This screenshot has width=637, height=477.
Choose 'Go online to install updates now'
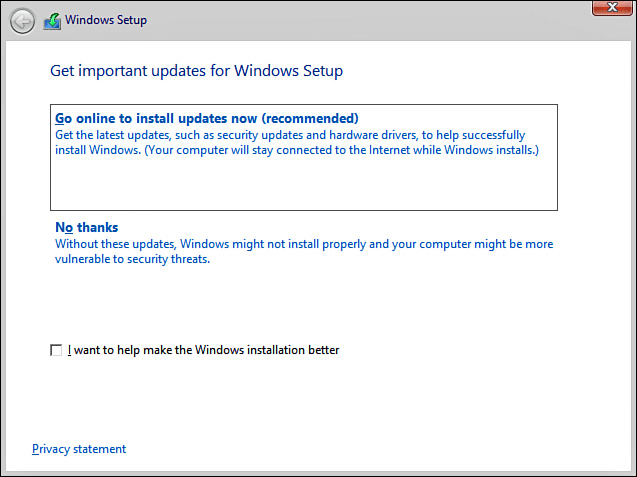207,119
